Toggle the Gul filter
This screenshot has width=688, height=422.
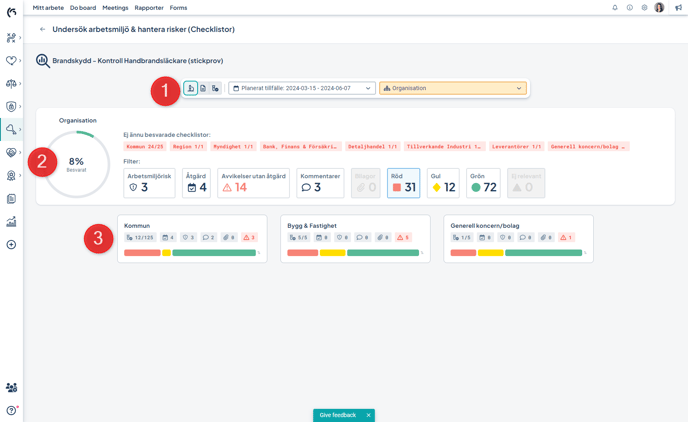click(443, 183)
